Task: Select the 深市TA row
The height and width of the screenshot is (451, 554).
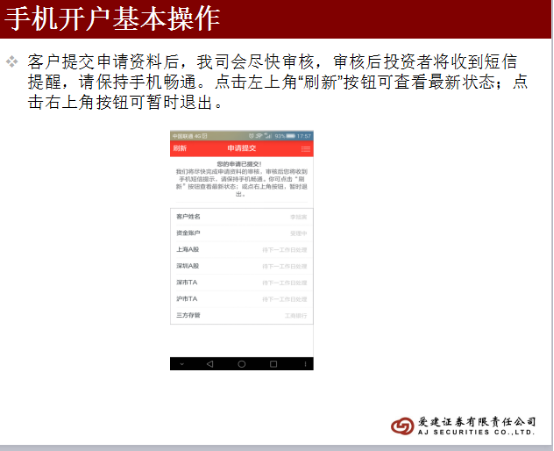Action: click(242, 282)
